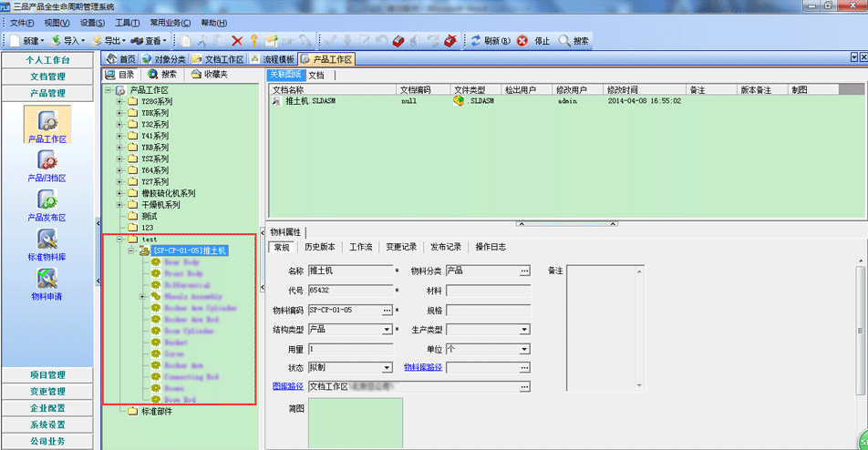Open the 工具 menu

click(x=128, y=23)
